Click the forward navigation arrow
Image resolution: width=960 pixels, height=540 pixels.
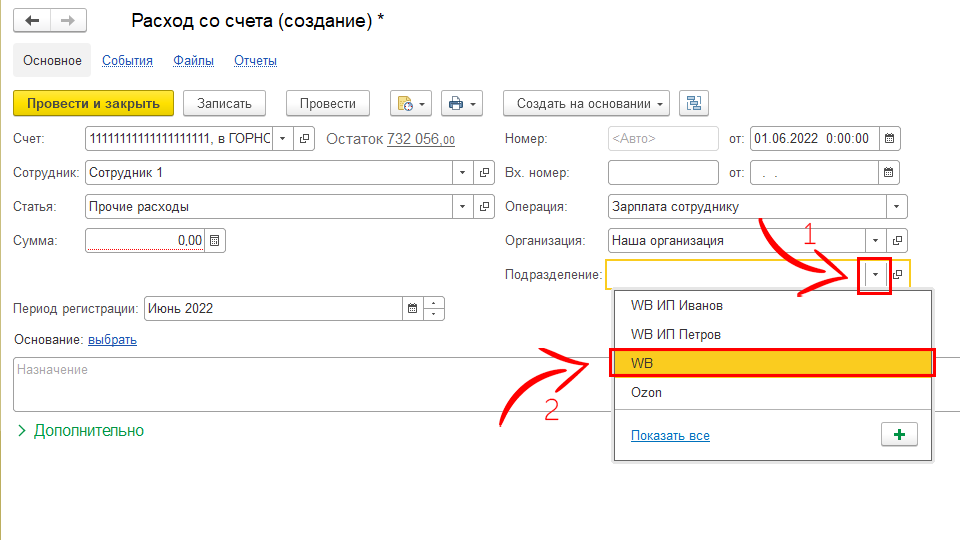[68, 21]
